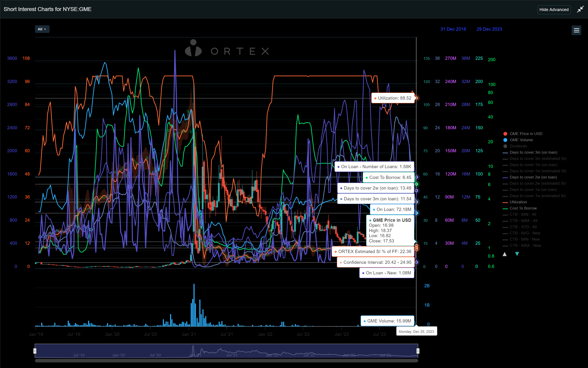The width and height of the screenshot is (588, 368).
Task: Click the legend scroll down arrow
Action: [517, 254]
